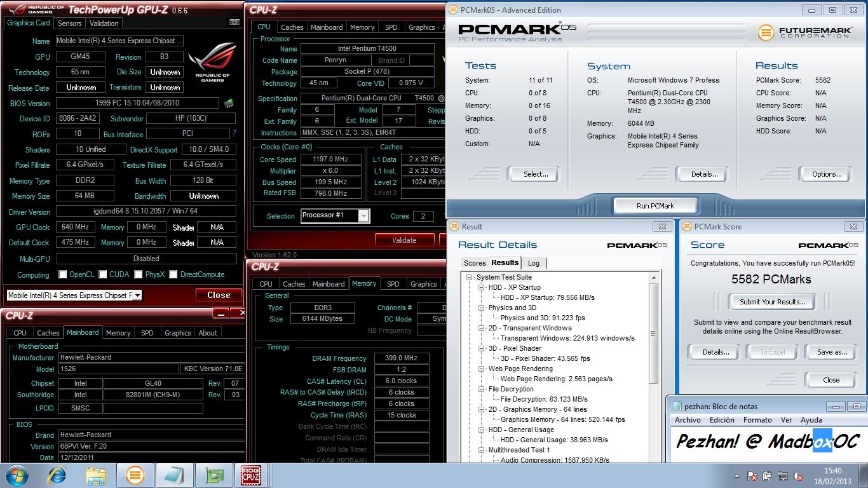Click the Result Details scrollbar up arrow
Screen dimensions: 868x488
pos(653,278)
